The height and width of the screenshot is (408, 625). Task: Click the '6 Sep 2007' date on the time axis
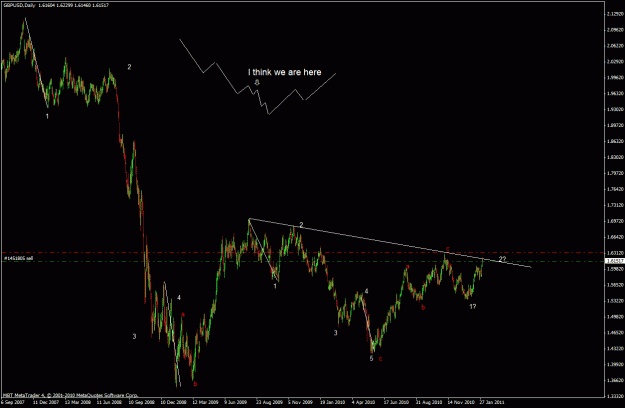coord(12,402)
